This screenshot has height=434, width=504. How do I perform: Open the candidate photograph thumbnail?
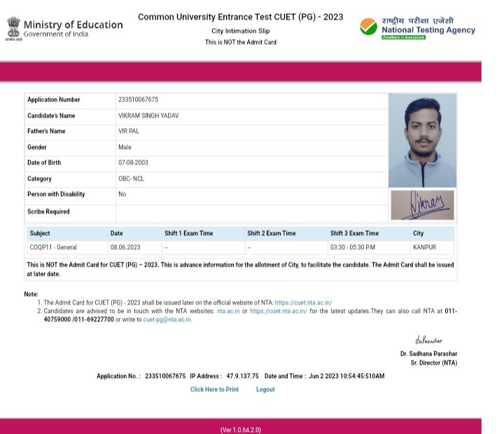pos(422,140)
